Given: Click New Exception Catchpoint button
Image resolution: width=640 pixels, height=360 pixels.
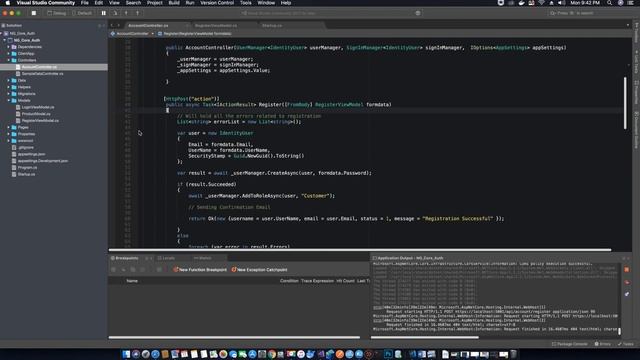Looking at the screenshot, I should 260,270.
